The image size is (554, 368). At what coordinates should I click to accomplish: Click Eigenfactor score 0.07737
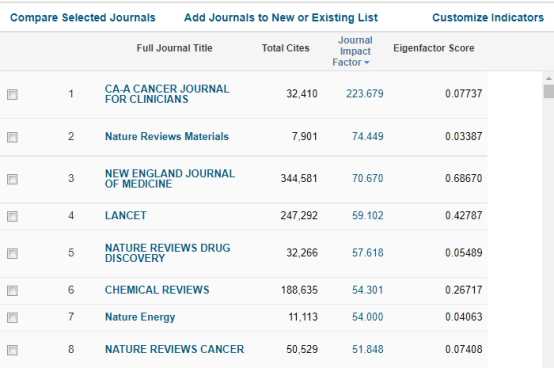pyautogui.click(x=464, y=94)
